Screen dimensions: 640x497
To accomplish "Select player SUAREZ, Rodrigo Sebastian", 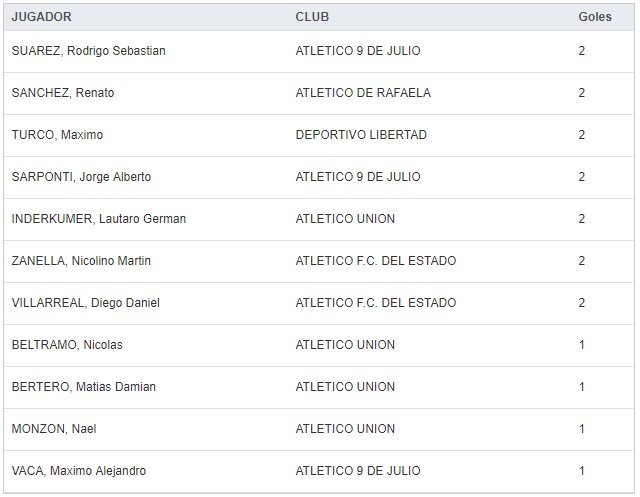I will [88, 51].
